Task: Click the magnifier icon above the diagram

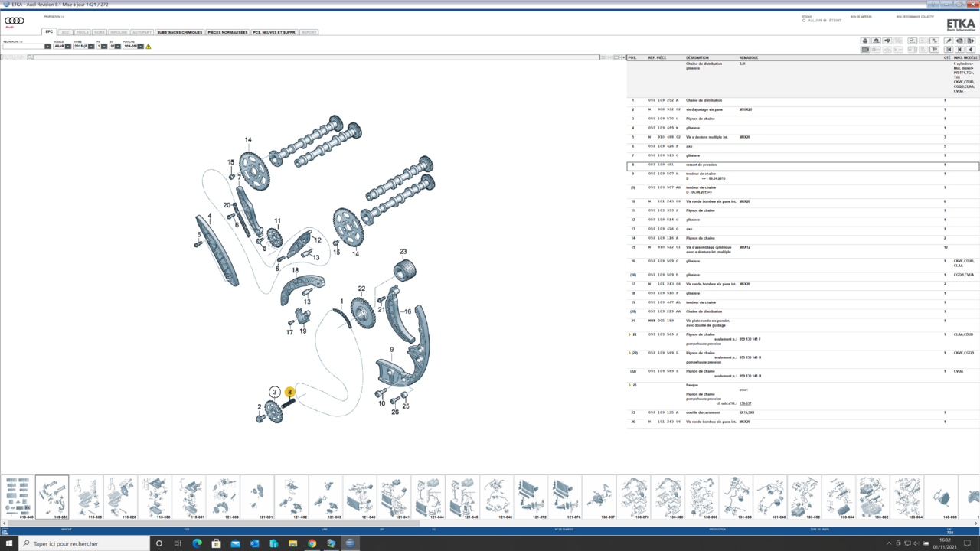Action: [x=31, y=57]
